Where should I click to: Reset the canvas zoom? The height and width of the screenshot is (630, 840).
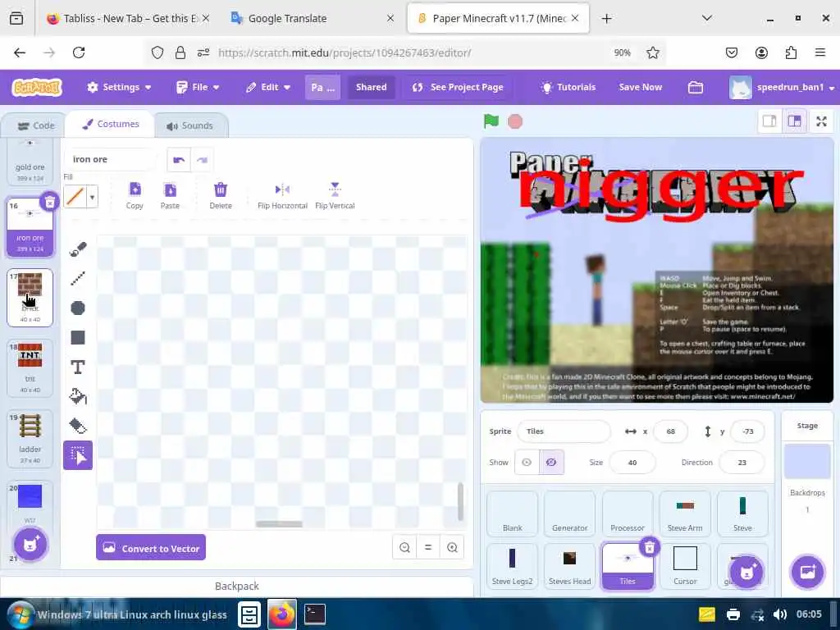point(428,547)
